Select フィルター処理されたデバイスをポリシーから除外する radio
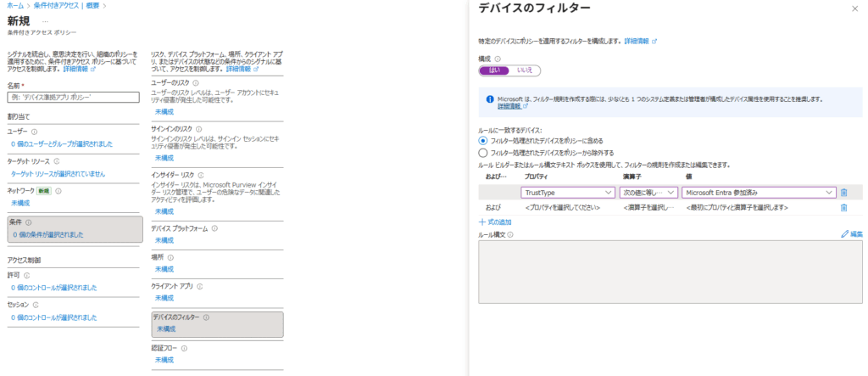The height and width of the screenshot is (376, 868). tap(483, 153)
